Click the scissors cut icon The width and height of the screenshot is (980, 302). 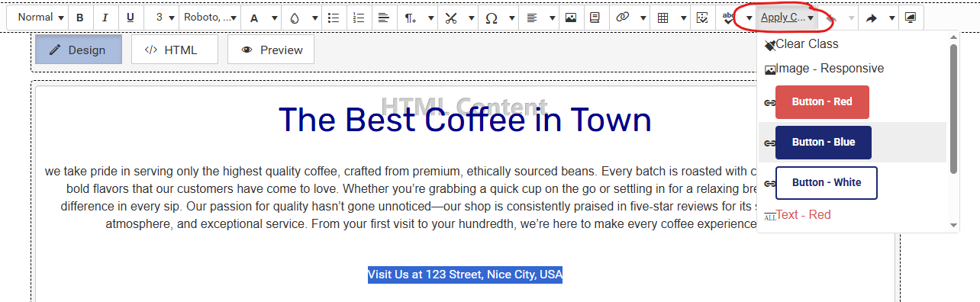tap(451, 18)
